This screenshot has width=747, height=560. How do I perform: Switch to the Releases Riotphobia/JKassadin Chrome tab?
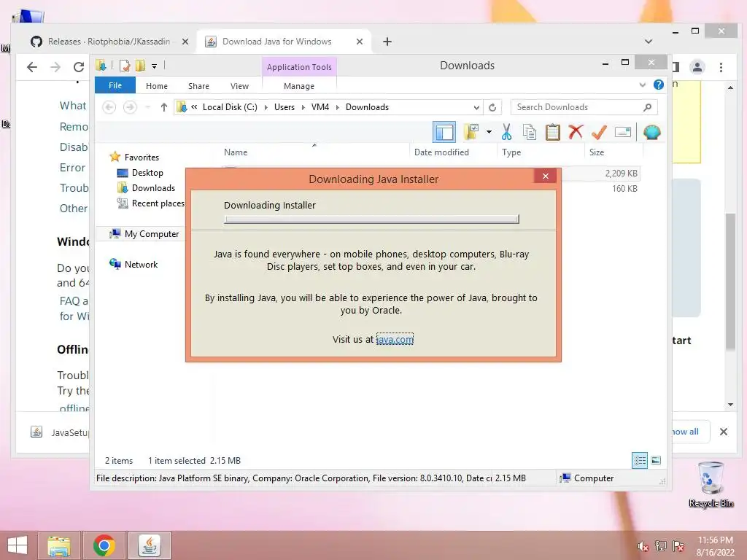point(109,42)
